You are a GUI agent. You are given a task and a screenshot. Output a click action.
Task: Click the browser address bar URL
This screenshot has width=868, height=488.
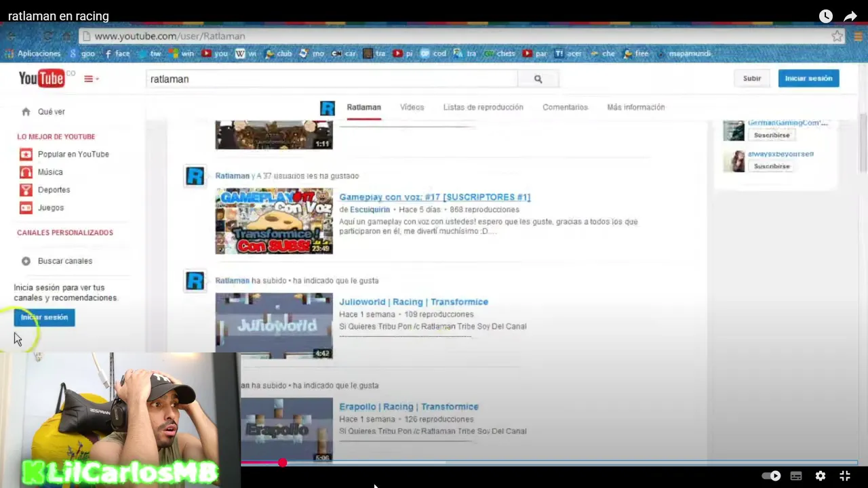click(x=170, y=36)
